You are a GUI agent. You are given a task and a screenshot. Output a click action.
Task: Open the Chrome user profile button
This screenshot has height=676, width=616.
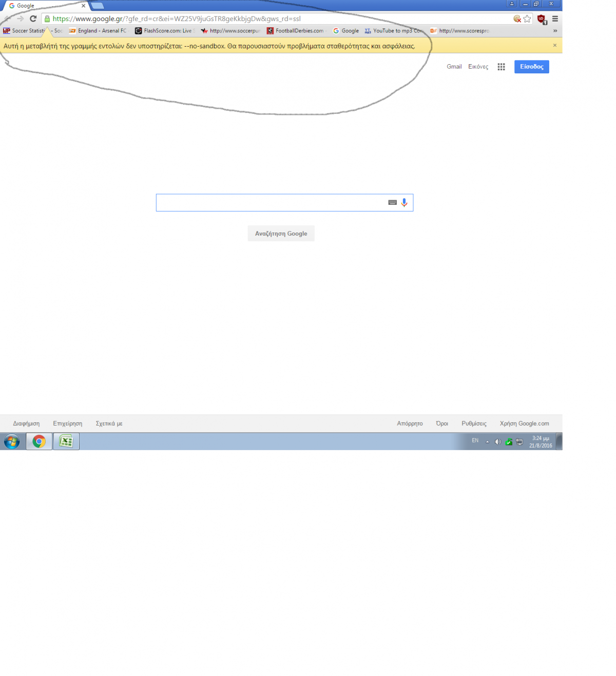click(x=512, y=4)
